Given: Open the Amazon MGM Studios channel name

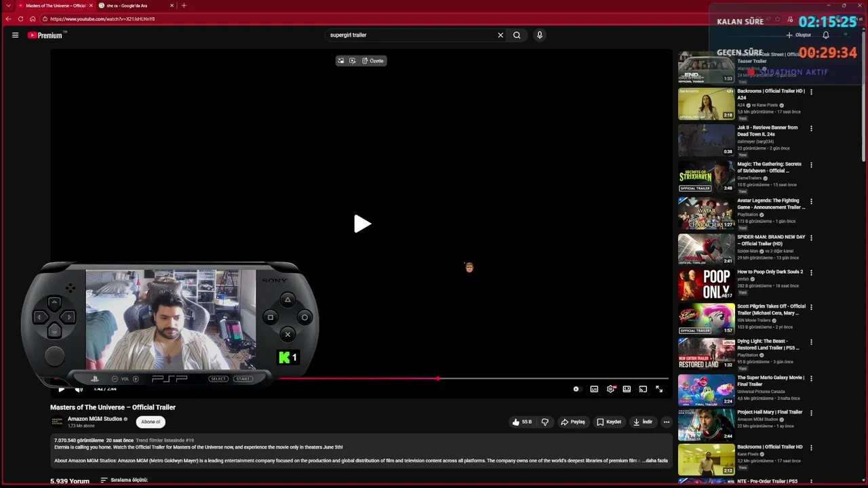Looking at the screenshot, I should (x=95, y=419).
